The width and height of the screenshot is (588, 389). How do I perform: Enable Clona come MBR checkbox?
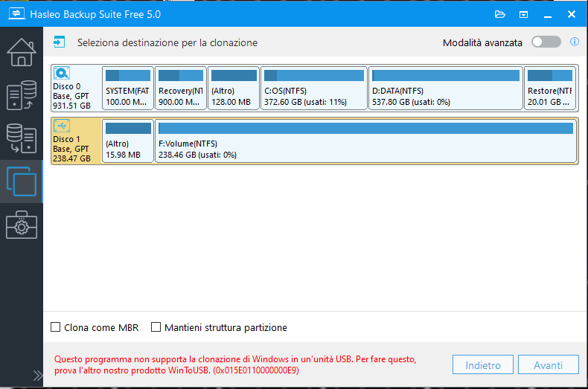(56, 327)
